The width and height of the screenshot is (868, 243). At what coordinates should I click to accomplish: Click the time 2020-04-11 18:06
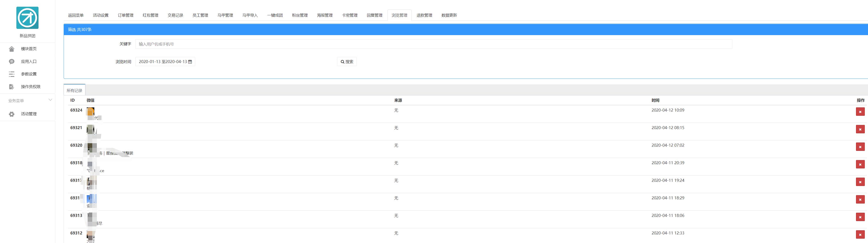coord(668,215)
